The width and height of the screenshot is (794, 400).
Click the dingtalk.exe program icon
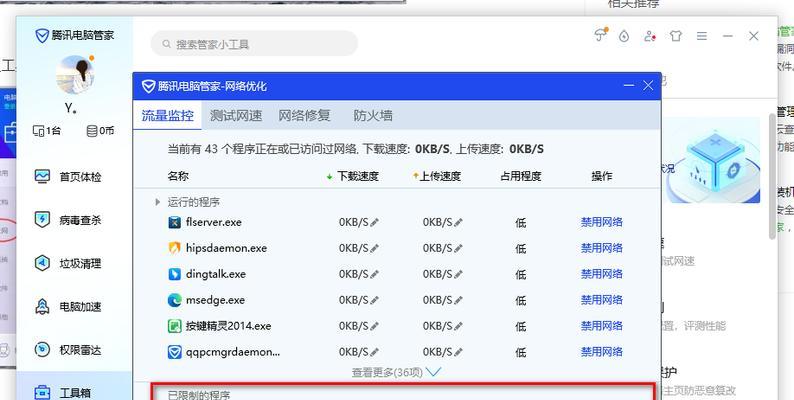(175, 274)
